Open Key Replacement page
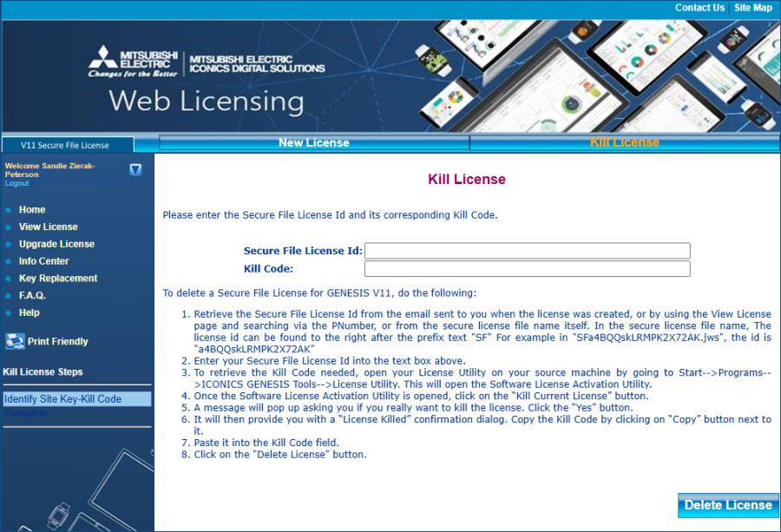 point(58,278)
